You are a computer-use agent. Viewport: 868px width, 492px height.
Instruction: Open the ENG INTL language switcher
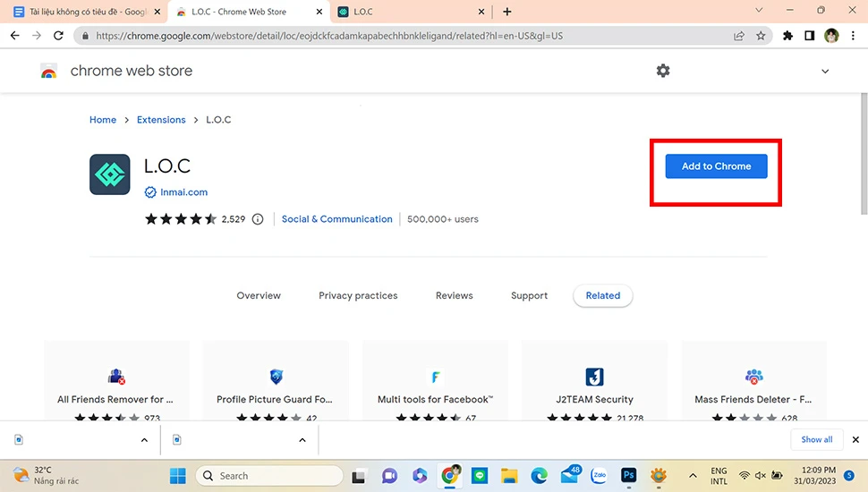719,476
